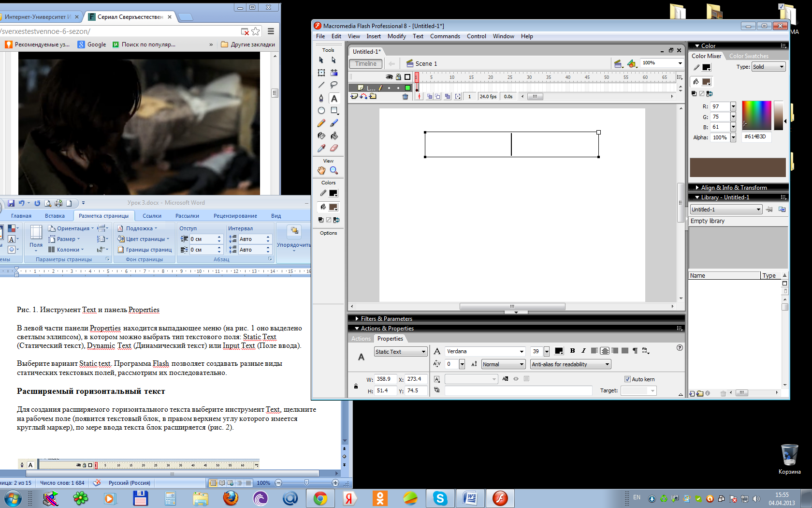
Task: Open the Normal character position dropdown
Action: coord(503,364)
